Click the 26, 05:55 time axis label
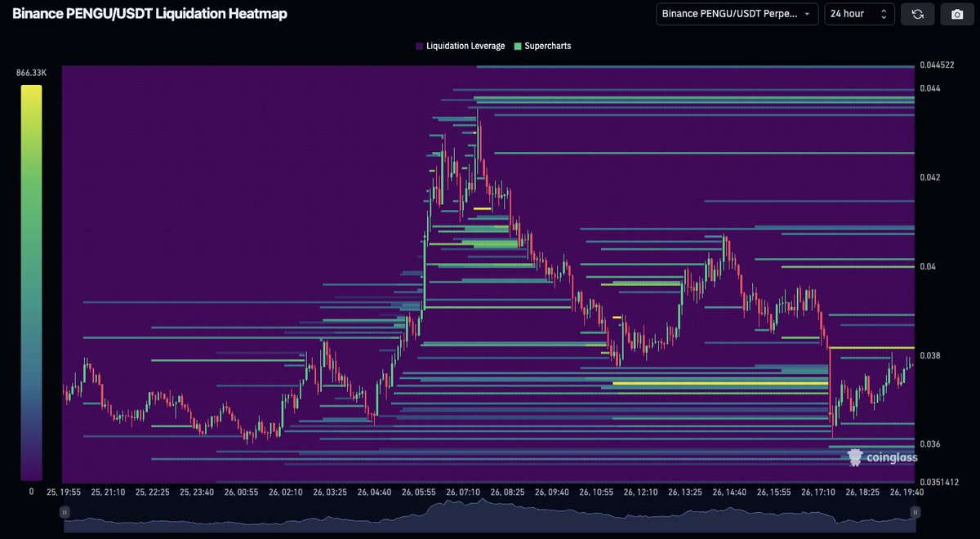980x539 pixels. [420, 492]
